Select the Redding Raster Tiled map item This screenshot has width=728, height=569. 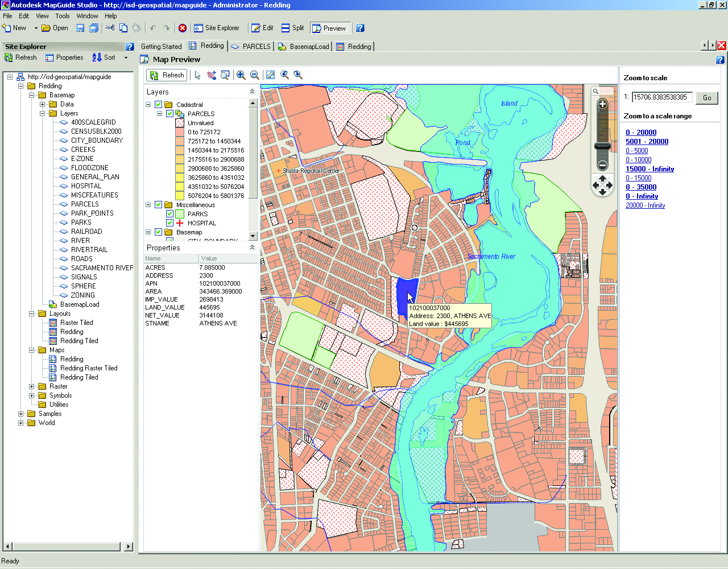pyautogui.click(x=89, y=368)
